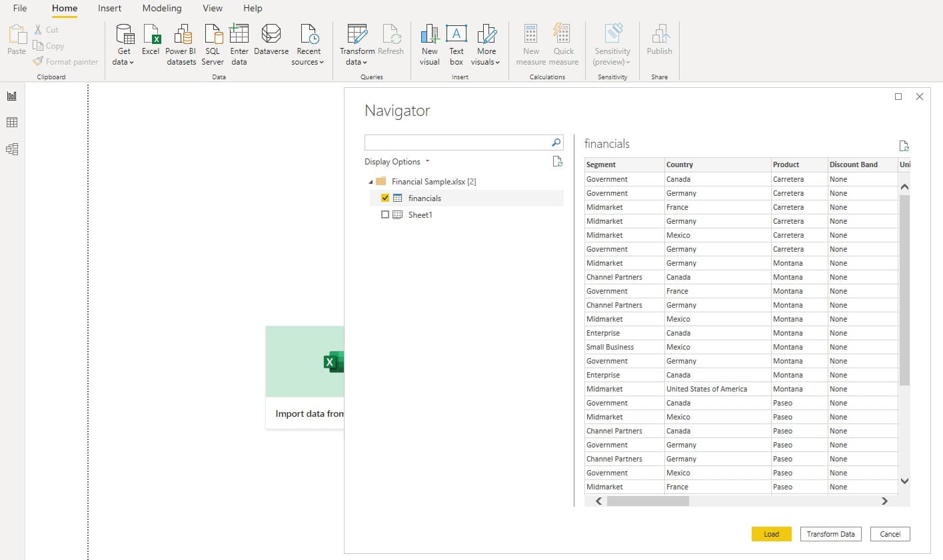Uncheck the financials table checkbox
The width and height of the screenshot is (943, 560).
tap(385, 198)
